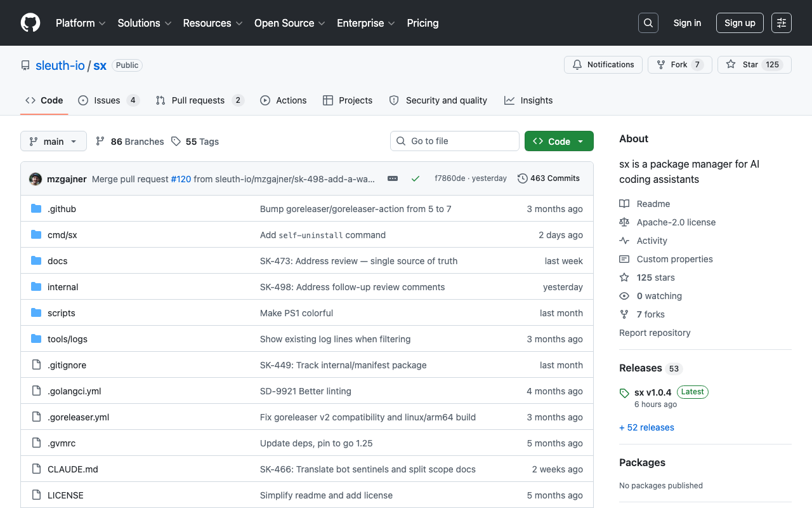Click the scale icon beside Apache-2.0 license
Screen dimensions: 812x508
[x=624, y=222]
